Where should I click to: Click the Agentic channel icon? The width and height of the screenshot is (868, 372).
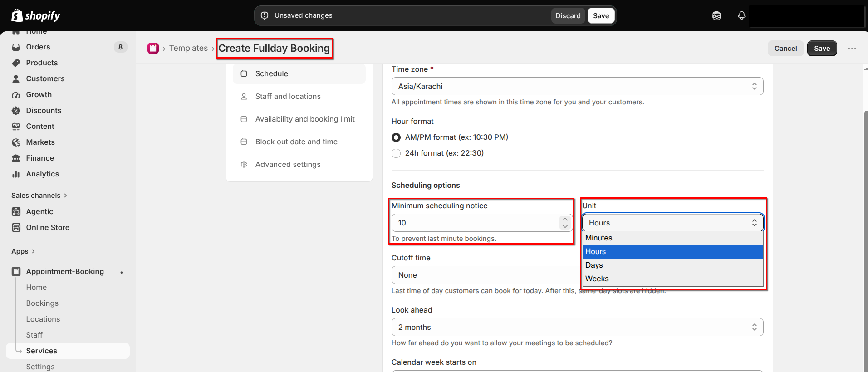16,212
